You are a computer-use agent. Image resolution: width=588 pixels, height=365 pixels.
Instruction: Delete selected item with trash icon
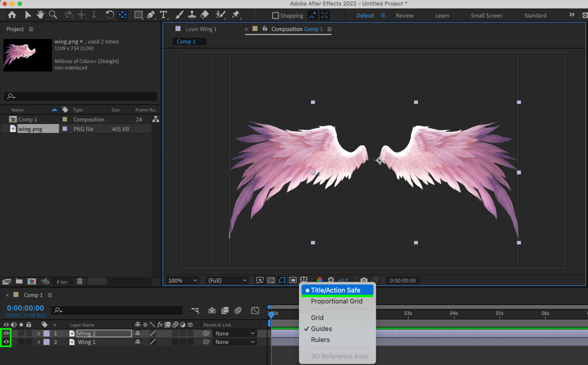coord(80,281)
